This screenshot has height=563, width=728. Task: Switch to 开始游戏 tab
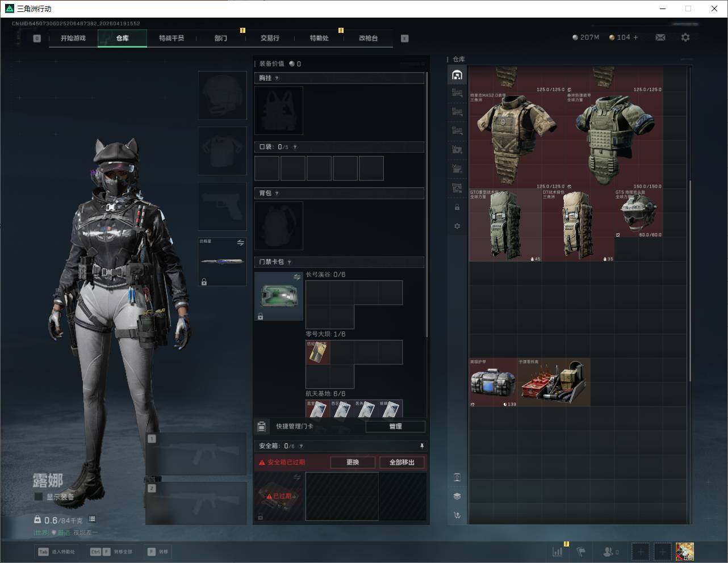73,39
